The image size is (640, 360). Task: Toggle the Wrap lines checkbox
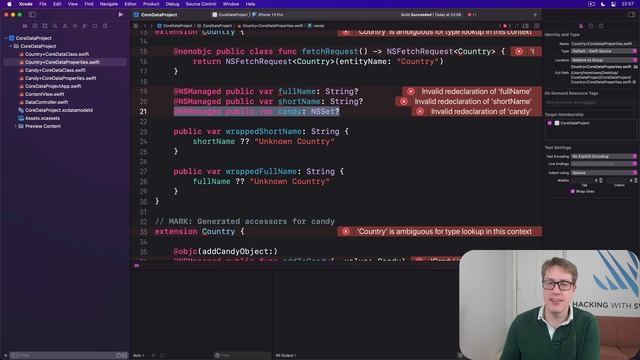572,191
